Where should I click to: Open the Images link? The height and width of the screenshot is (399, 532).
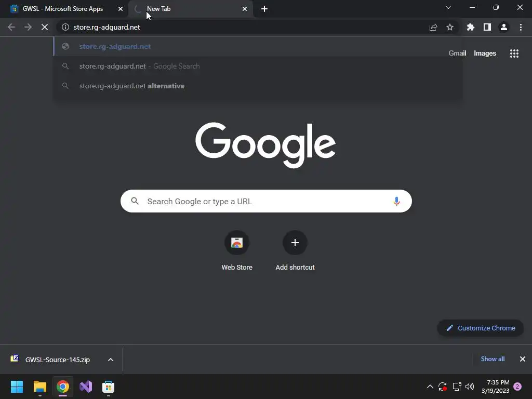pos(485,54)
